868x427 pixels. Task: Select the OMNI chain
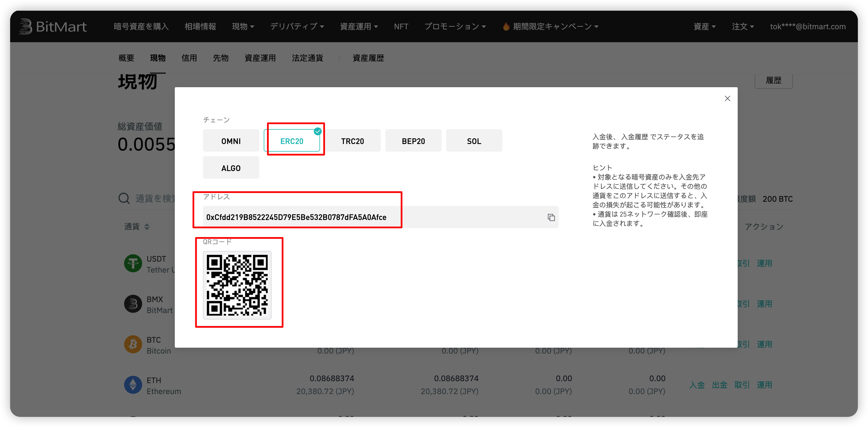click(231, 141)
